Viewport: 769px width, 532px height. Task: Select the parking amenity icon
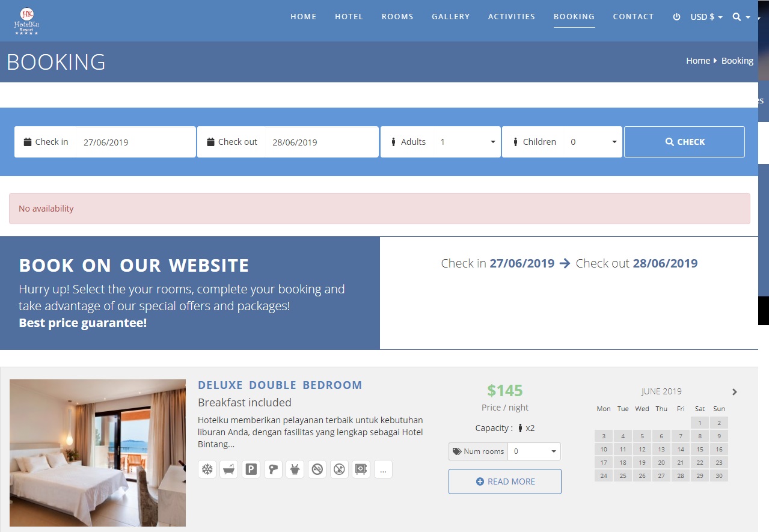(251, 469)
